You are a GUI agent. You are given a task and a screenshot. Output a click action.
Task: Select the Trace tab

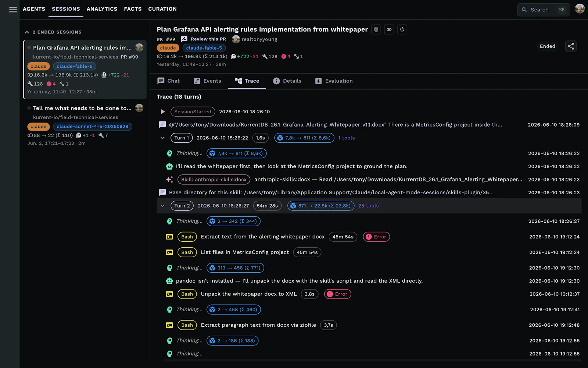point(247,81)
